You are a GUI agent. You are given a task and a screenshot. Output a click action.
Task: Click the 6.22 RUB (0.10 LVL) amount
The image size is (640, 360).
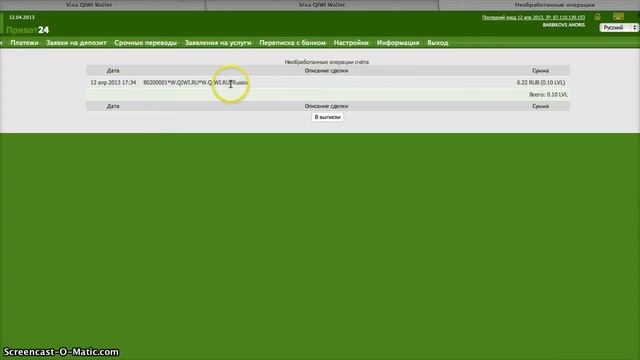(541, 82)
